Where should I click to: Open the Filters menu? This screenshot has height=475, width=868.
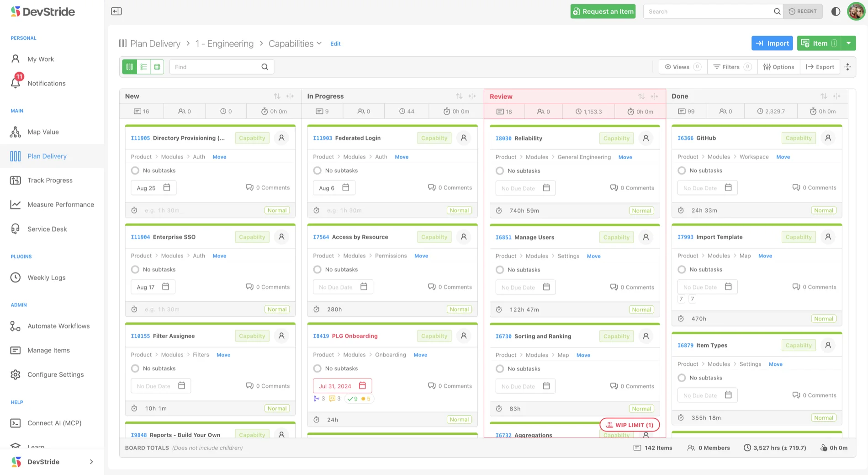coord(732,67)
